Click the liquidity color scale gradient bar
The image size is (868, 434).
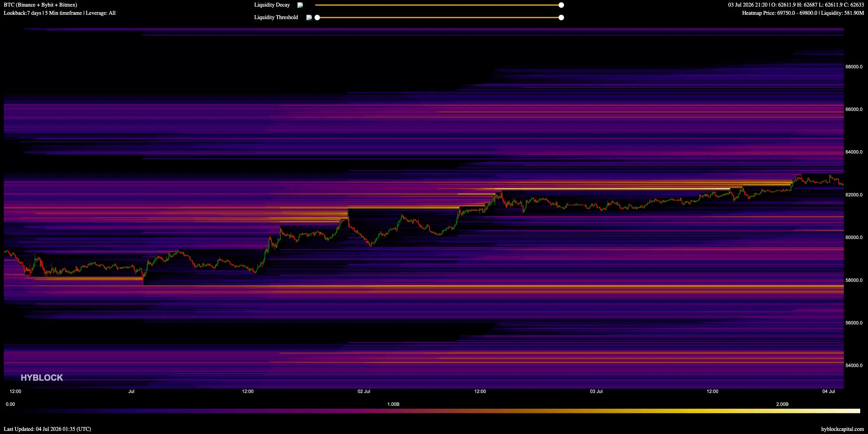pos(433,411)
